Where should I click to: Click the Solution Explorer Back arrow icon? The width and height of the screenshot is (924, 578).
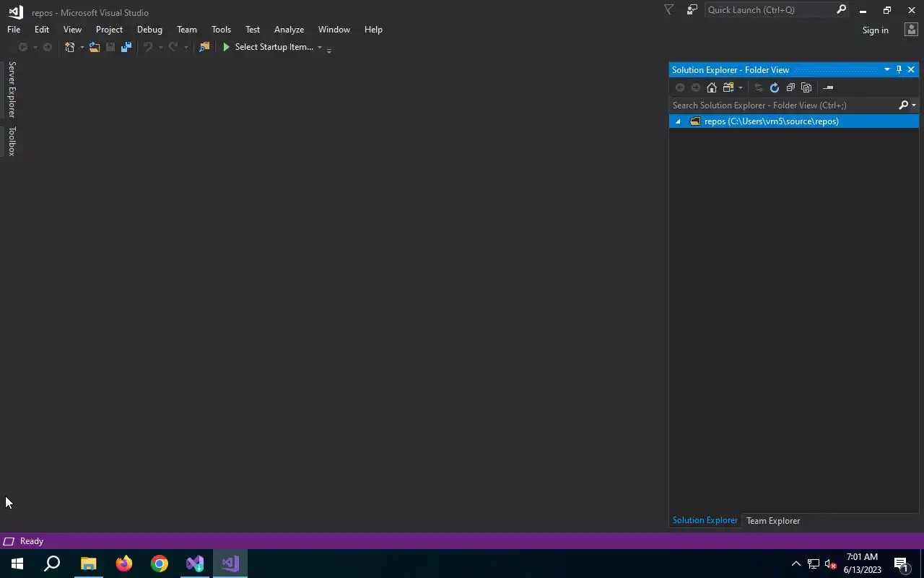pyautogui.click(x=680, y=87)
